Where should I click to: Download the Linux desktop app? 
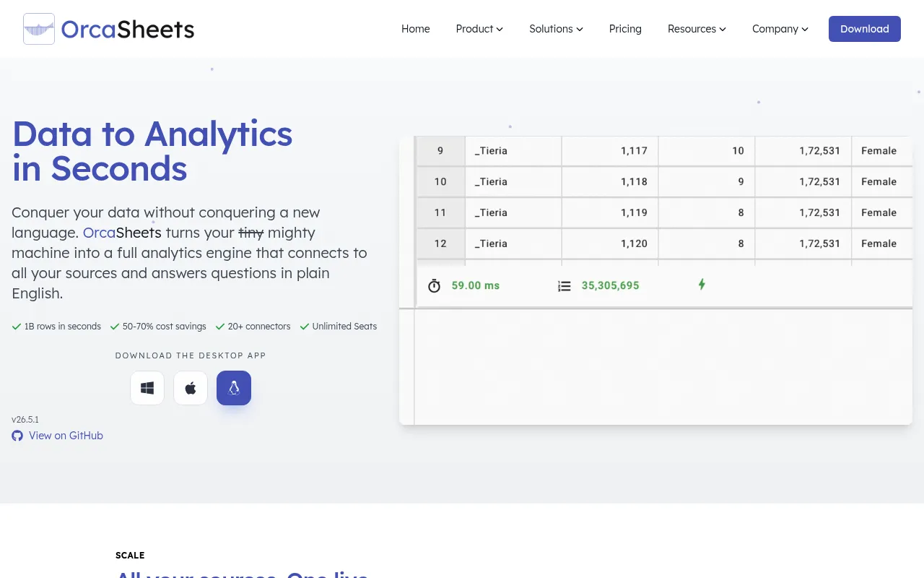[234, 388]
